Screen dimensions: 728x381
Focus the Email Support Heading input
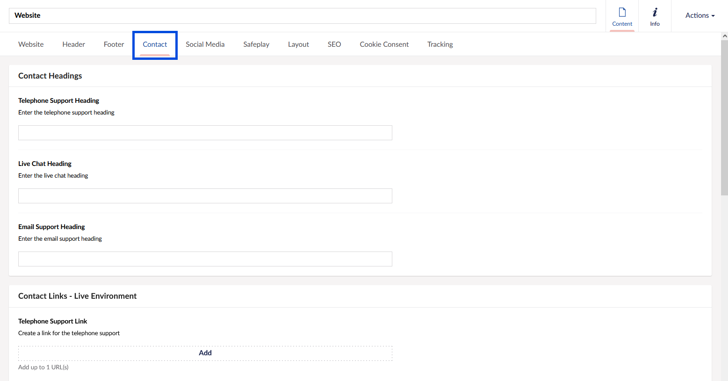pyautogui.click(x=205, y=259)
